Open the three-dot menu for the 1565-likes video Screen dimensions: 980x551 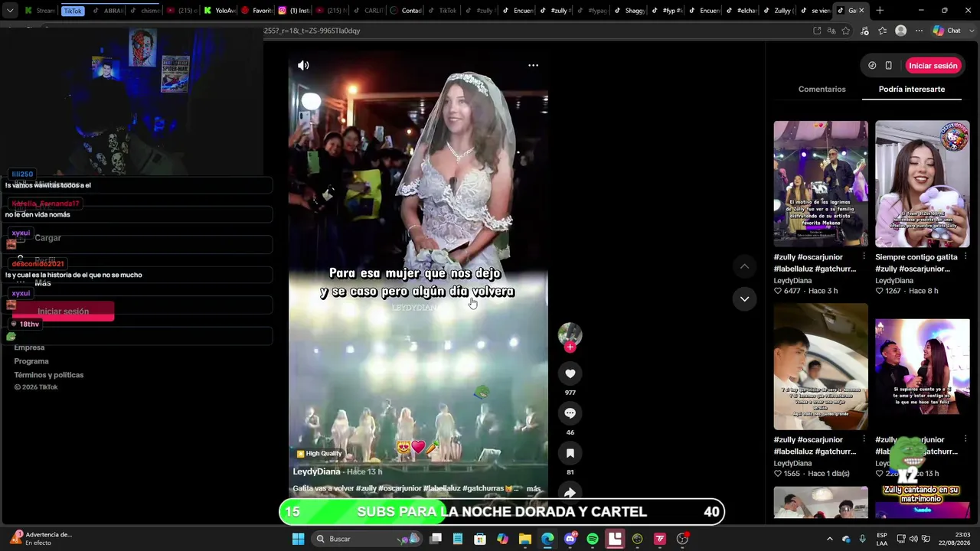coord(864,439)
